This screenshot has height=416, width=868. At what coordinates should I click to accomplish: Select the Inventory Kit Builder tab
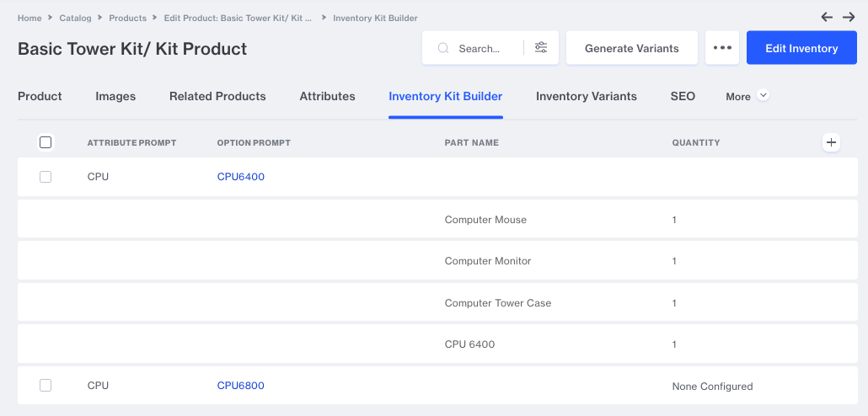pos(446,96)
